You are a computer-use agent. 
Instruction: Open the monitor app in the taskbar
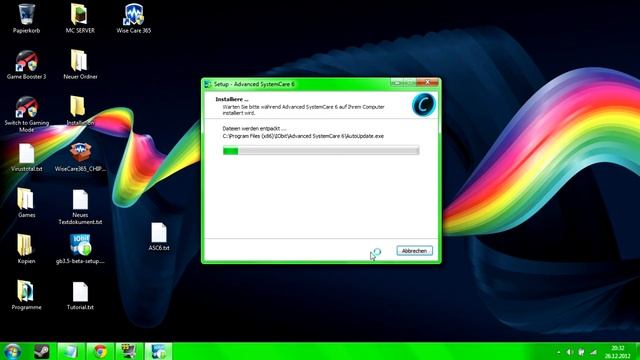point(129,351)
